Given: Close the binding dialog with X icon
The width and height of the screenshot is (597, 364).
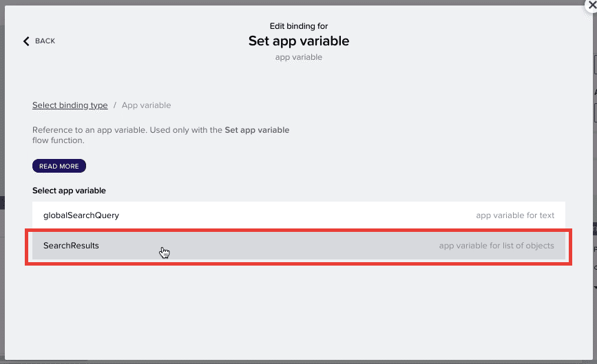Looking at the screenshot, I should (591, 6).
